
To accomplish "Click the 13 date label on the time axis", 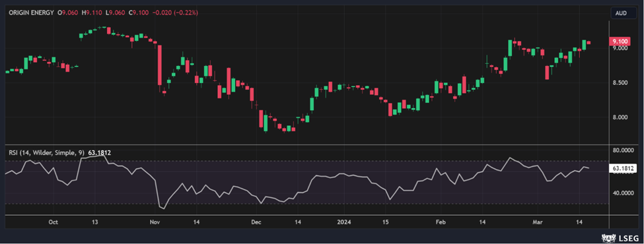I will pyautogui.click(x=95, y=222).
